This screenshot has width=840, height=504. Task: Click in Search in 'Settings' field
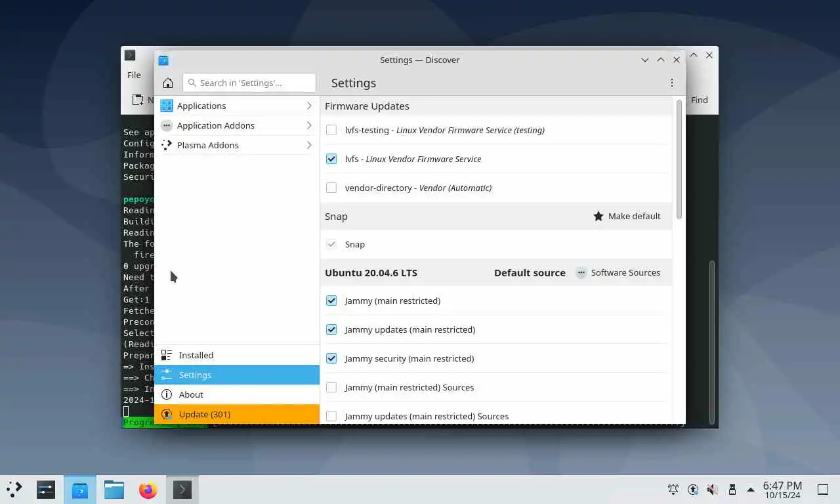pyautogui.click(x=249, y=83)
